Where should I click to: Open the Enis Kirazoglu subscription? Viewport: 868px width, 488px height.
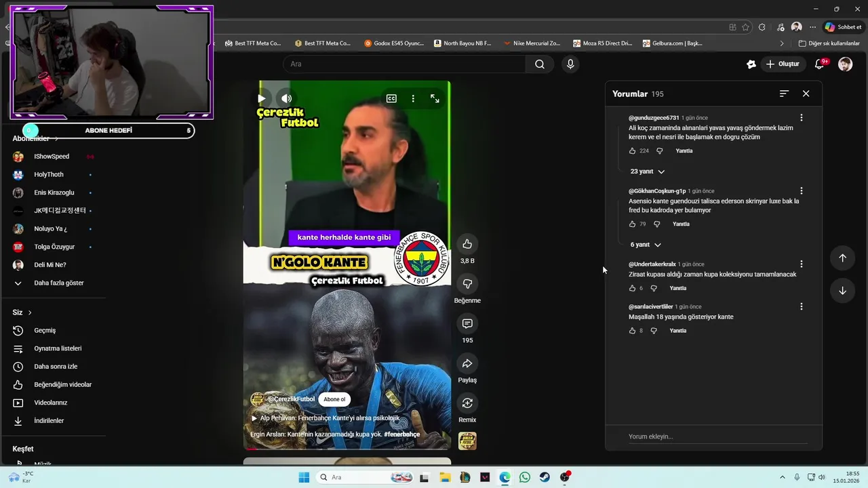[x=53, y=192]
